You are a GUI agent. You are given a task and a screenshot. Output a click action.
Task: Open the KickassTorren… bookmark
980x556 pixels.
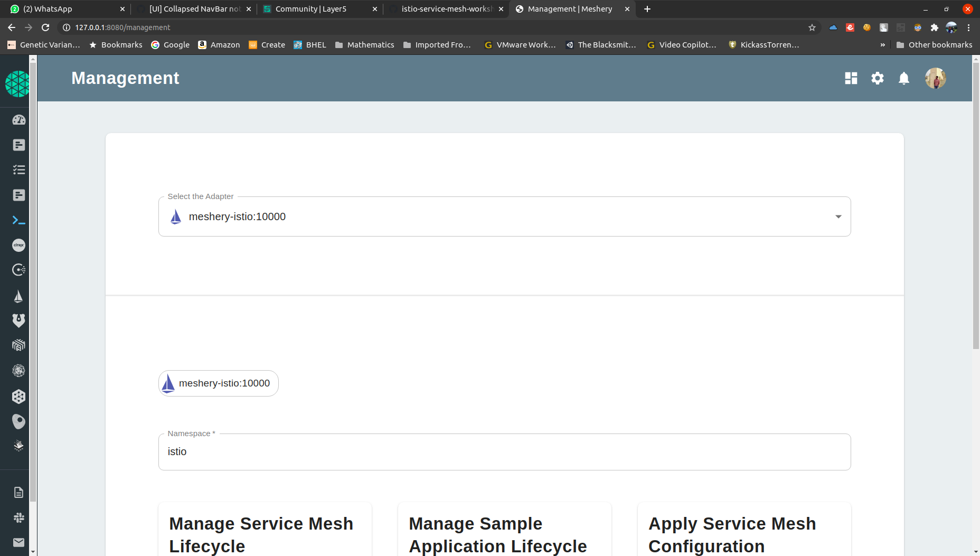click(764, 45)
